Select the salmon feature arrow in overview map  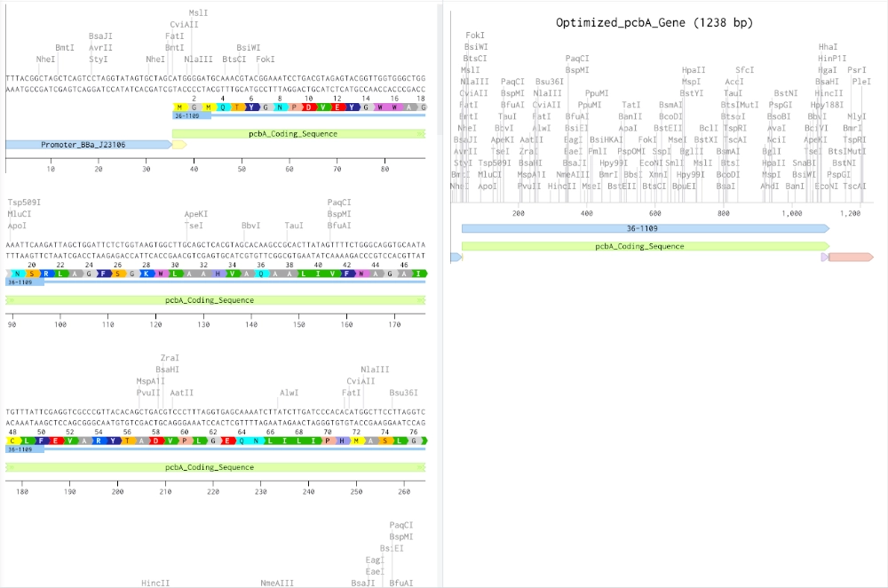(x=851, y=257)
